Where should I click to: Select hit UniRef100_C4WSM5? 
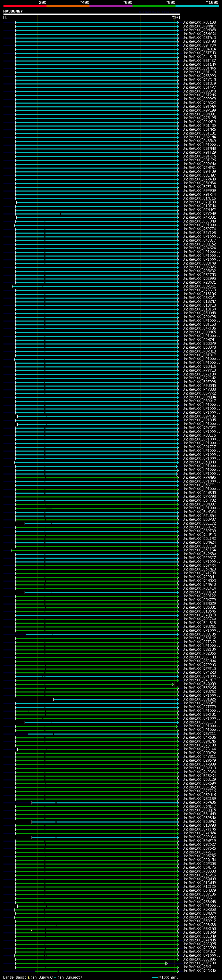[x=199, y=493]
